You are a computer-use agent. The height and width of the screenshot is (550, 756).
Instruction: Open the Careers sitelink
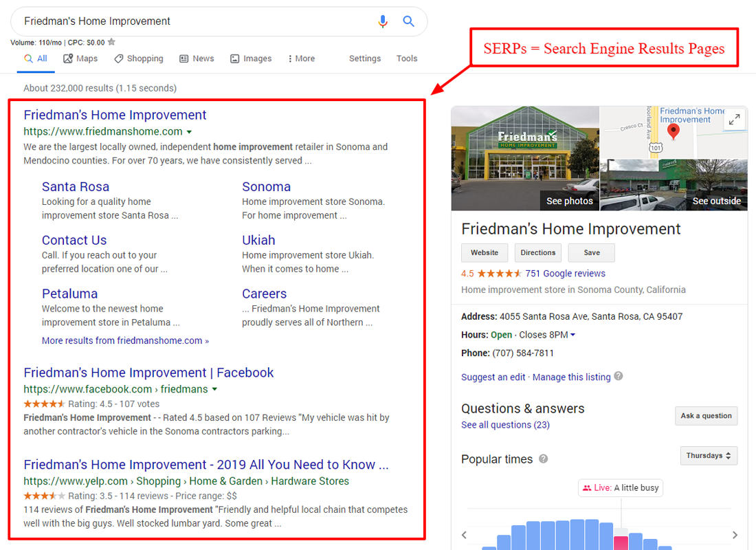pyautogui.click(x=264, y=294)
